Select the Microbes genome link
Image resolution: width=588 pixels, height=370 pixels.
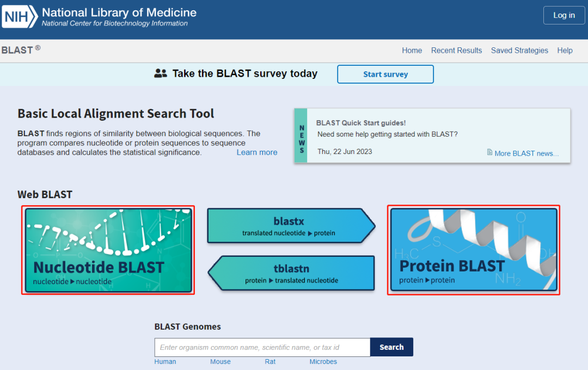point(323,362)
